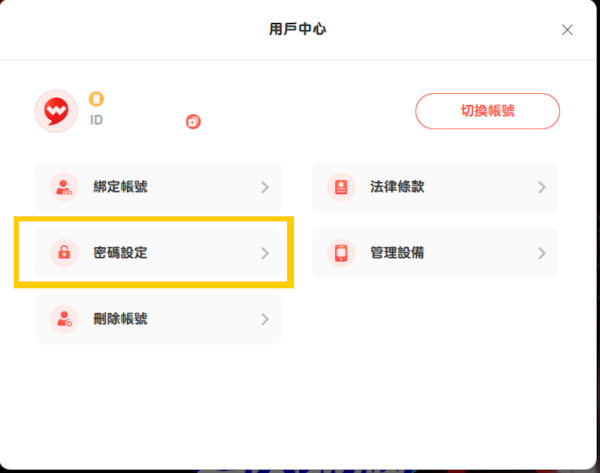The height and width of the screenshot is (473, 600).
Task: Click the bind account person icon
Action: coord(64,187)
